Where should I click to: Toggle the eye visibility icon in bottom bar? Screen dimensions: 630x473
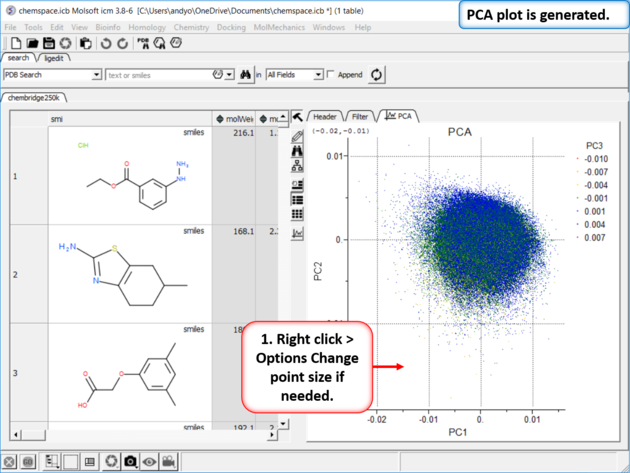coord(150,461)
